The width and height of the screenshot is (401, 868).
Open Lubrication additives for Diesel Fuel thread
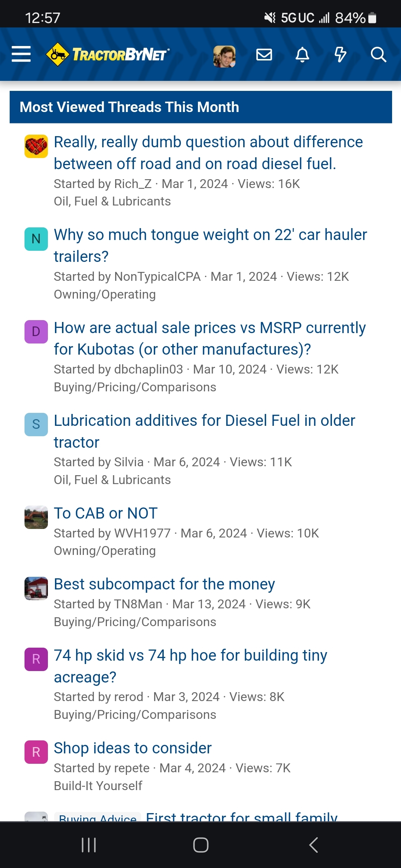coord(204,431)
